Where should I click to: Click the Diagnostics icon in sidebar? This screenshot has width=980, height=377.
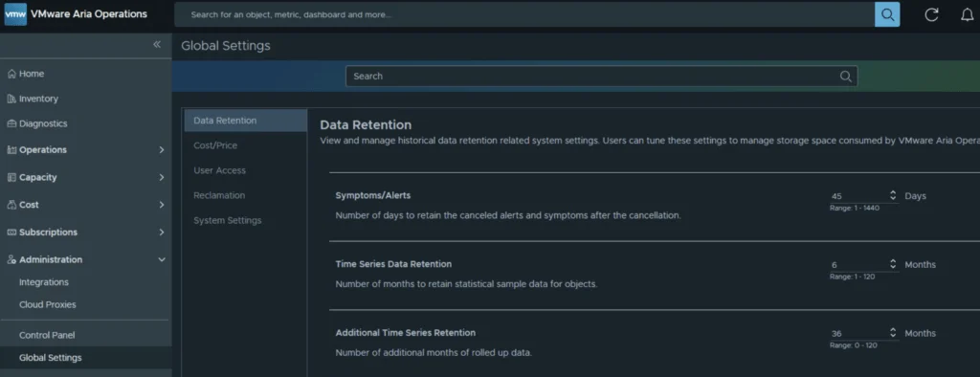click(11, 123)
